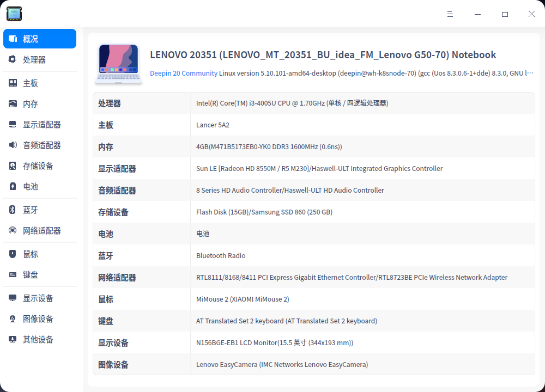The width and height of the screenshot is (545, 392).
Task: Click the 图像设备 row label in table
Action: [113, 365]
